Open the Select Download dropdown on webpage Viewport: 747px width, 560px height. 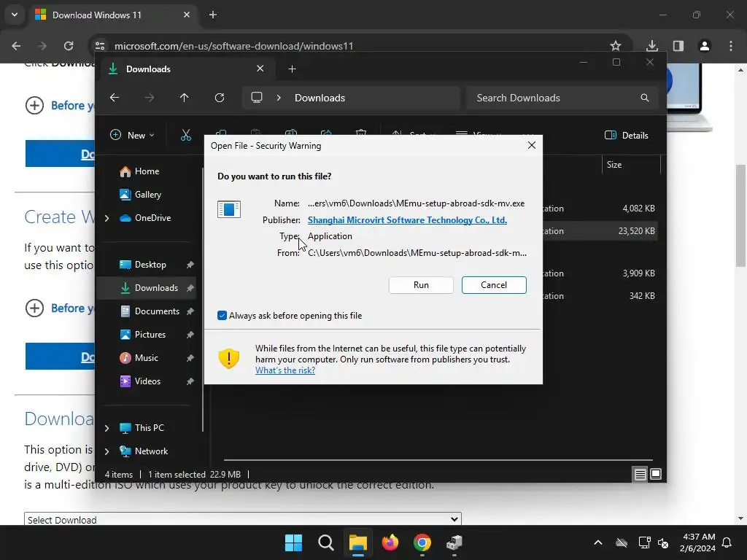242,519
